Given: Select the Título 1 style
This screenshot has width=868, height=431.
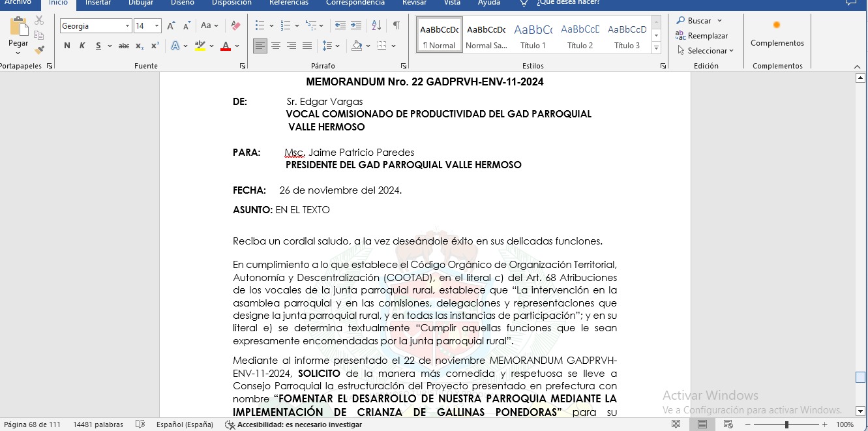Looking at the screenshot, I should pos(533,35).
